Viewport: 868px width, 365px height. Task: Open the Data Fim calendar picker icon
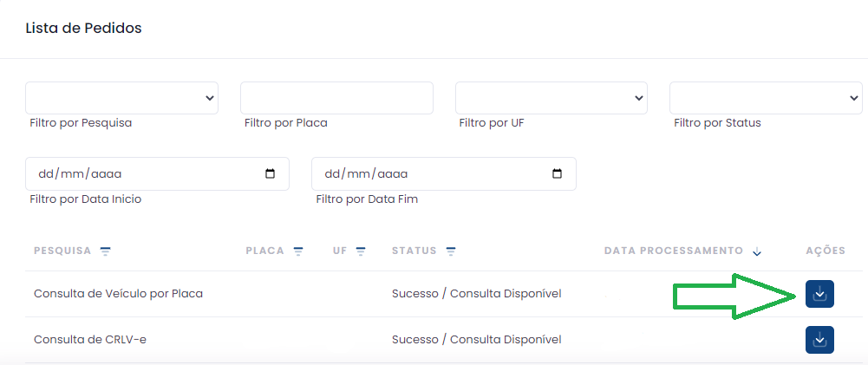click(x=557, y=173)
